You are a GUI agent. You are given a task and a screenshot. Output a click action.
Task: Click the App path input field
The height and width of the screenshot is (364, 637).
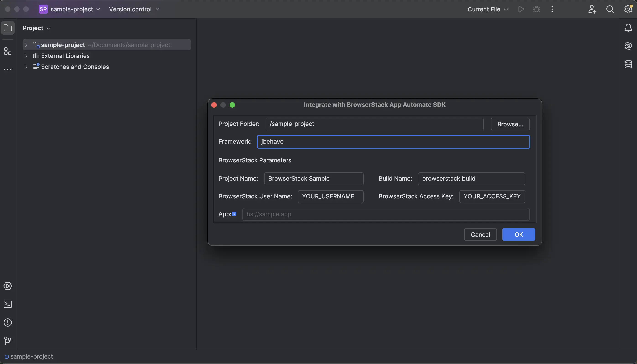385,214
